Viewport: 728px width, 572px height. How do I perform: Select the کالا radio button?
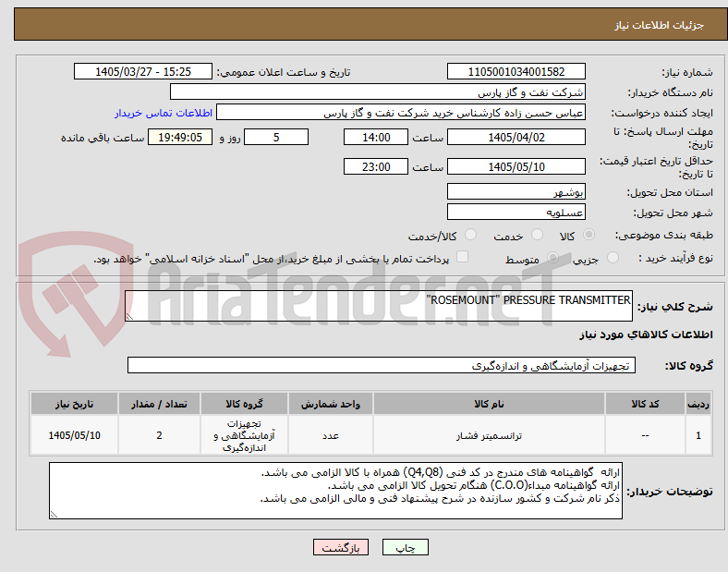tap(588, 235)
